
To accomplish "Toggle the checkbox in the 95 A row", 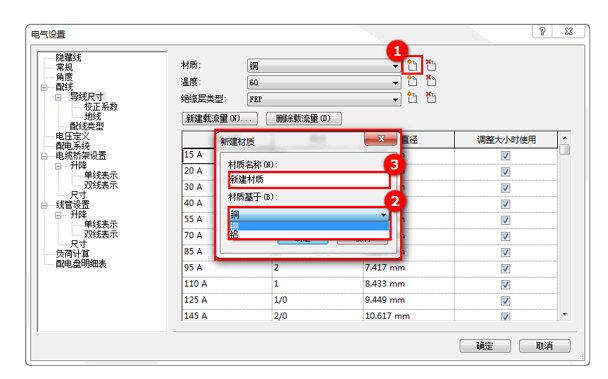I will coord(505,268).
